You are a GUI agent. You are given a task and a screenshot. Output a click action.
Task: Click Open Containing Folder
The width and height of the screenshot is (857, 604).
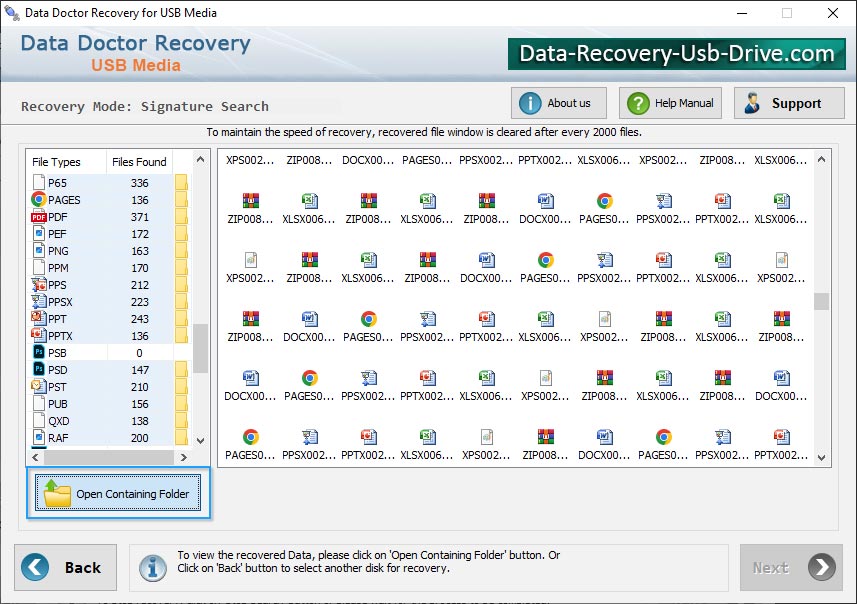pos(117,493)
